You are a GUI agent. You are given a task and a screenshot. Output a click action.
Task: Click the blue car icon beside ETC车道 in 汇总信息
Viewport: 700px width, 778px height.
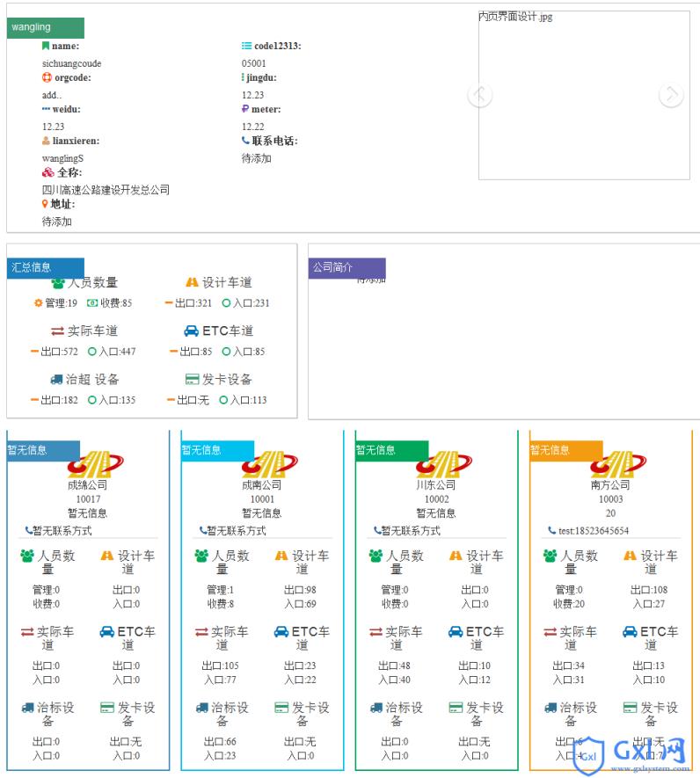[x=191, y=331]
